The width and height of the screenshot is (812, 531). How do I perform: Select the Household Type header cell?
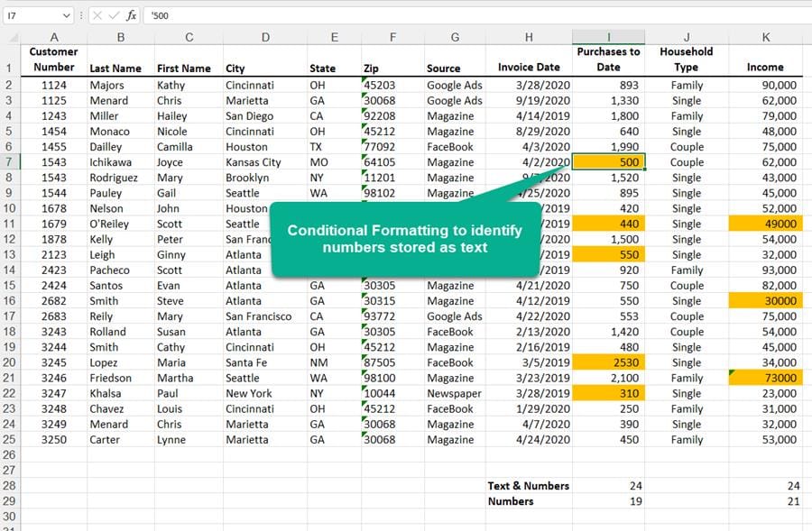[x=687, y=59]
